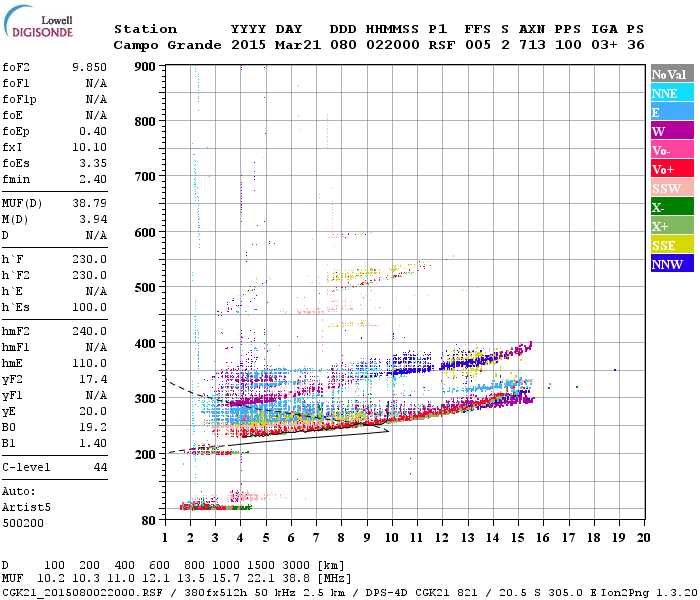The image size is (700, 600).
Task: Click the fxI value 10.10
Action: 89,147
